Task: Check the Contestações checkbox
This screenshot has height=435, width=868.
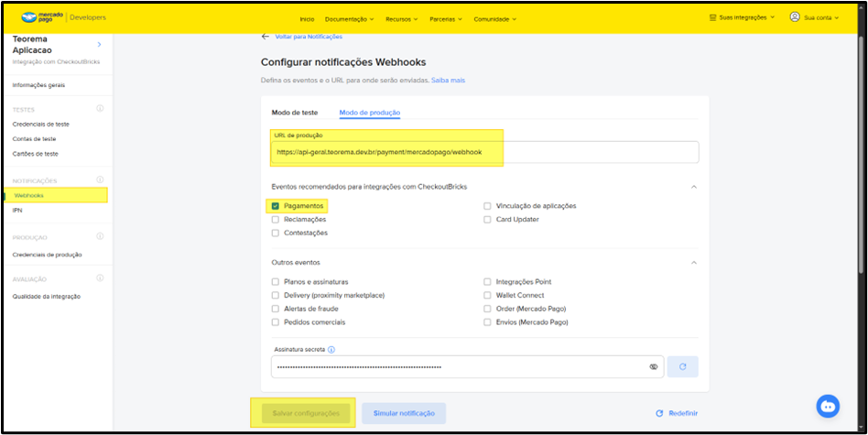Action: [275, 233]
